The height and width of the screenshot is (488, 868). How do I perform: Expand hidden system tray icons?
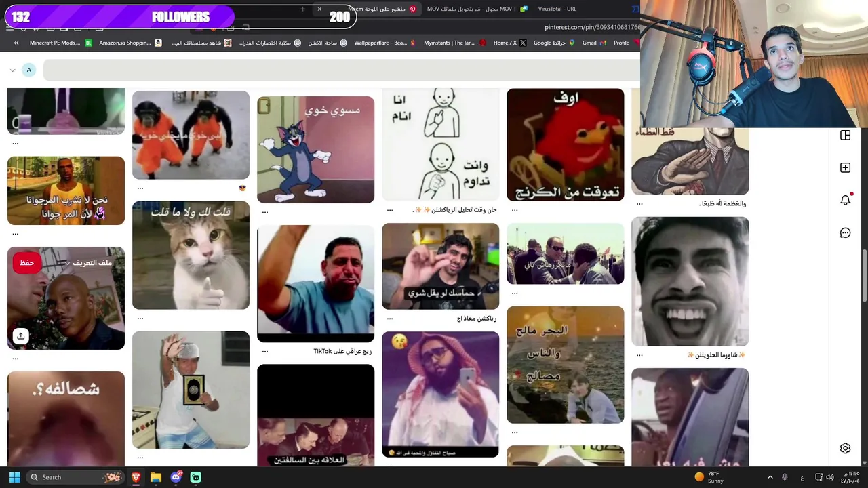pyautogui.click(x=770, y=477)
